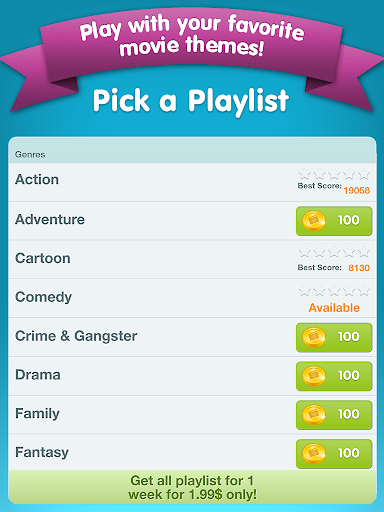The image size is (384, 512).
Task: Select the Action playlist
Action: click(192, 182)
